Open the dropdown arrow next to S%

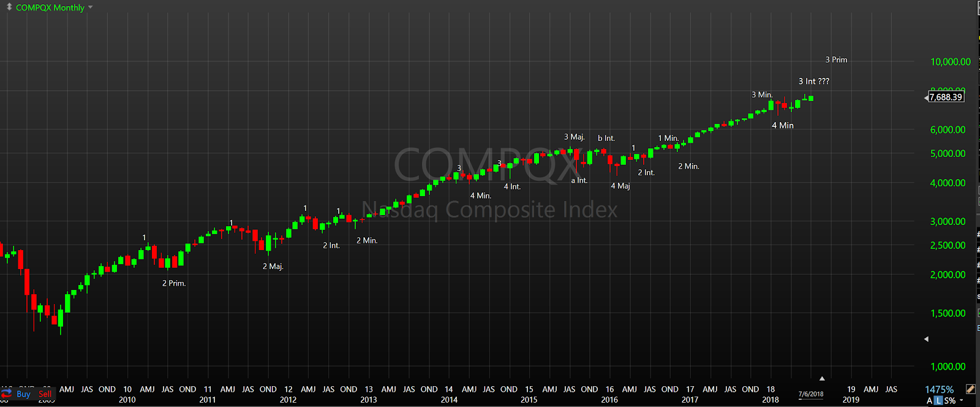tap(961, 400)
